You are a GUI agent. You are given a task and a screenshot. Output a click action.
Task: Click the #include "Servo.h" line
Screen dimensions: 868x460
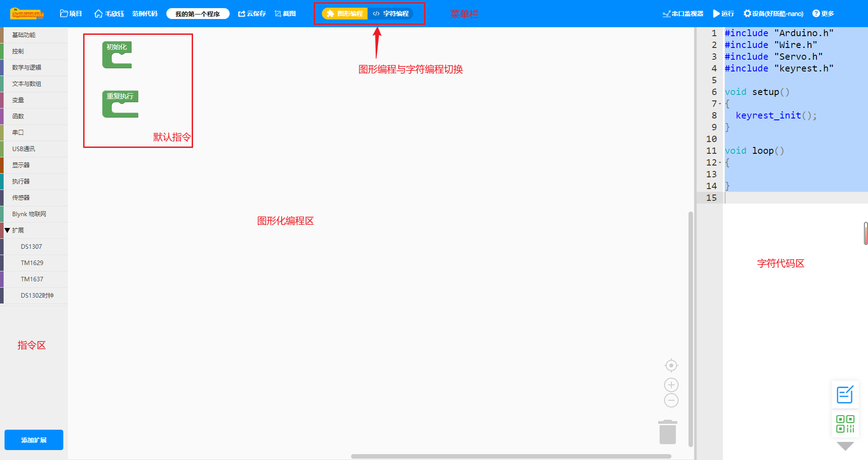coord(774,57)
